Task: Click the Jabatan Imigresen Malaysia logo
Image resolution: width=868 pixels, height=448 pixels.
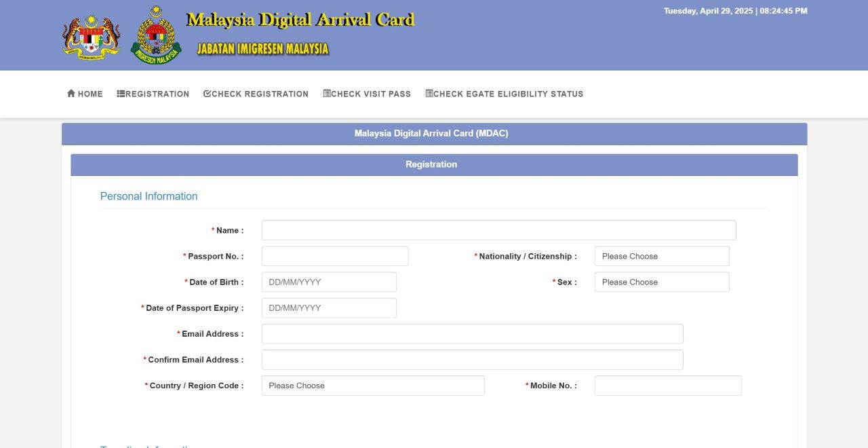Action: [x=155, y=34]
